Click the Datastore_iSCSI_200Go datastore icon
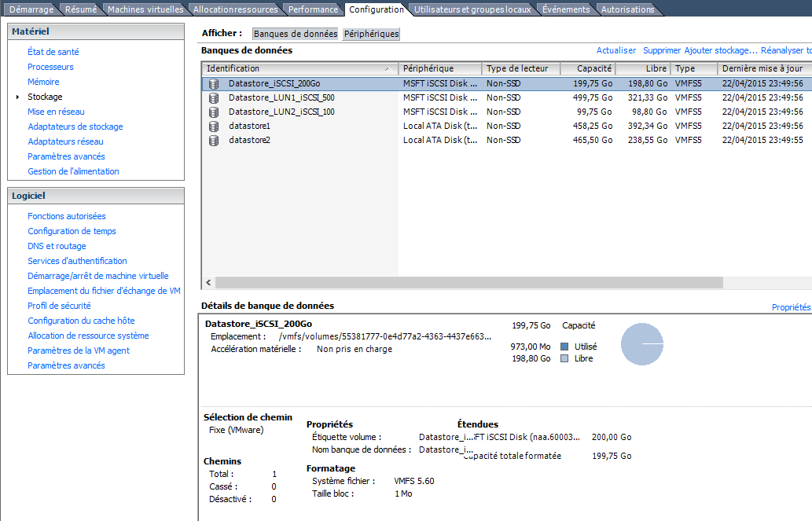This screenshot has width=812, height=521. pyautogui.click(x=213, y=84)
